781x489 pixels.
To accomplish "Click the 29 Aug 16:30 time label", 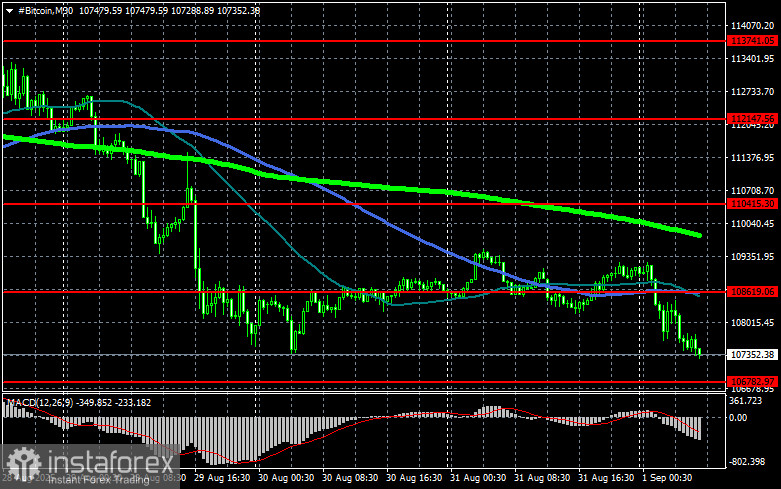I will (222, 478).
